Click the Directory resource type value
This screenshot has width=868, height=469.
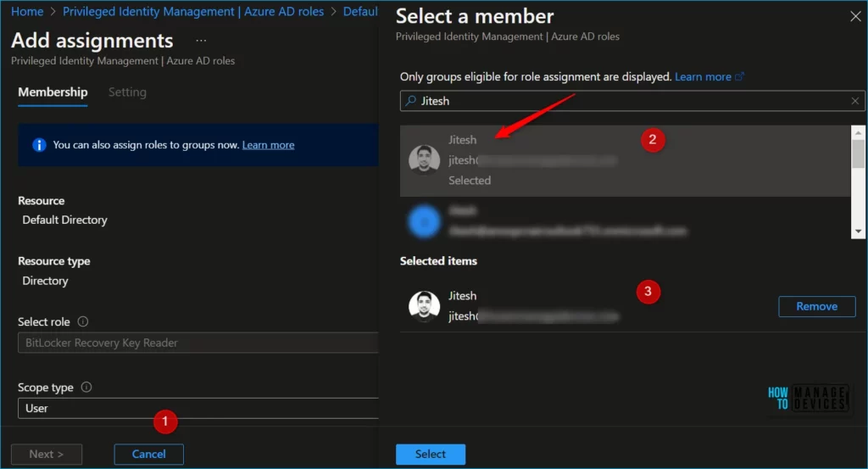click(45, 281)
